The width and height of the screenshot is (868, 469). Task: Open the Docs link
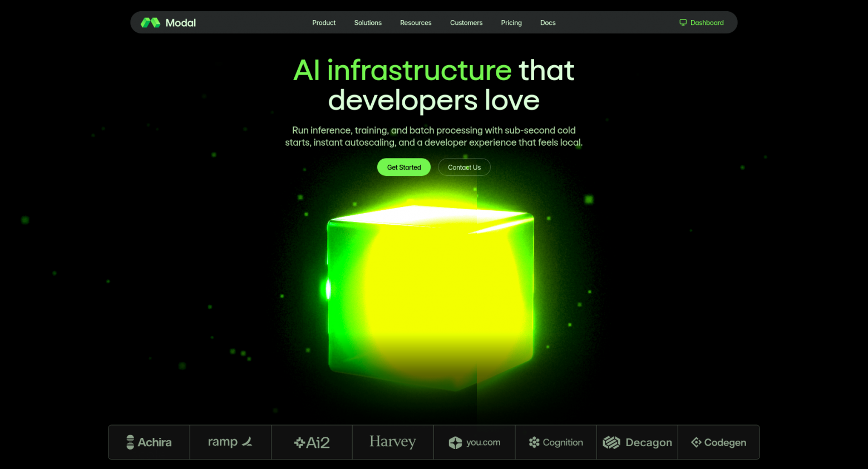click(x=548, y=23)
